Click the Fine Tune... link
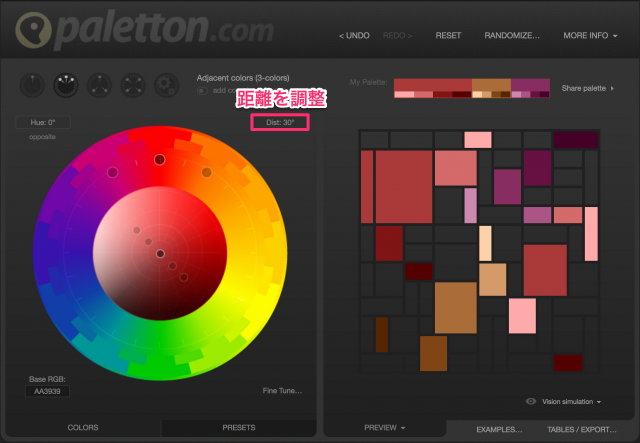 pos(282,391)
